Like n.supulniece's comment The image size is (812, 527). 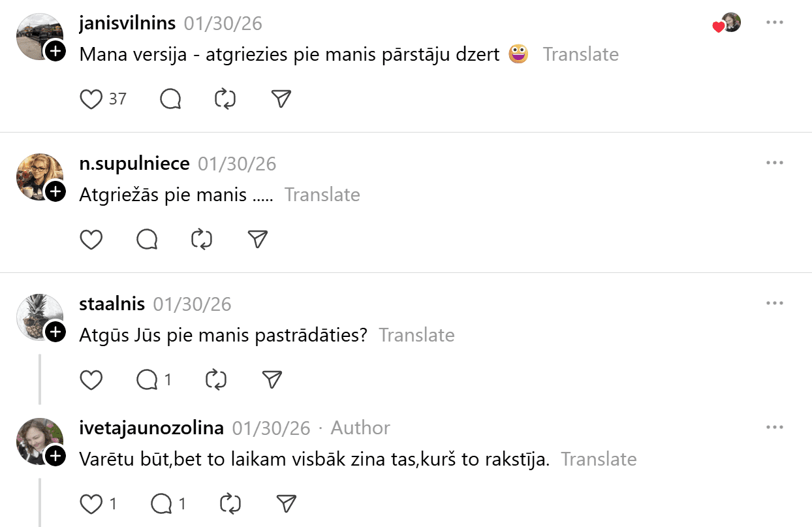pyautogui.click(x=91, y=240)
